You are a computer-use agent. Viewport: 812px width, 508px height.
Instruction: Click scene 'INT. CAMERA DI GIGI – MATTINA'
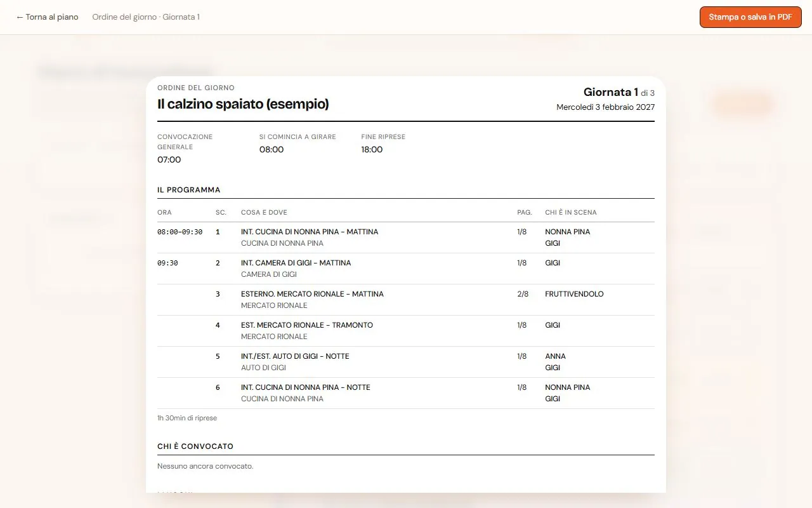[x=296, y=263]
